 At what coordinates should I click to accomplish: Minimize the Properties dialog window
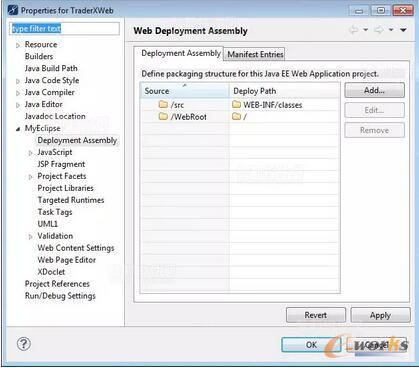point(359,11)
